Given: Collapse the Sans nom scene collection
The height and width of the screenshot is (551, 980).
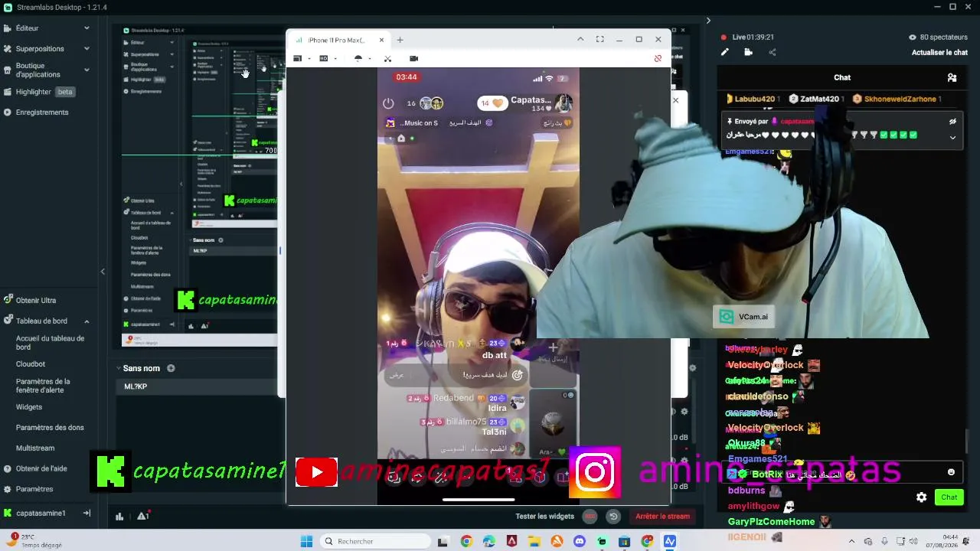Looking at the screenshot, I should pyautogui.click(x=119, y=368).
